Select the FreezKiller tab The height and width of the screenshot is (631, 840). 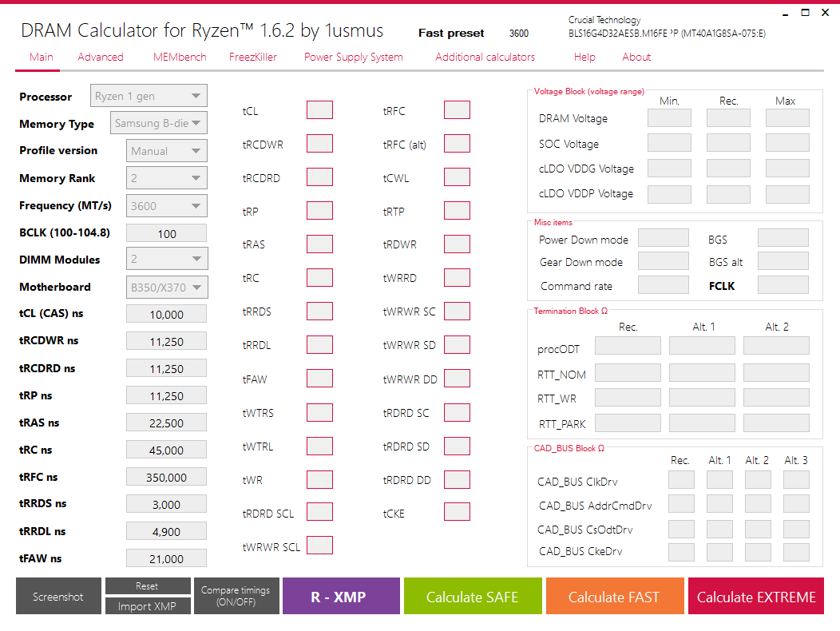(253, 57)
